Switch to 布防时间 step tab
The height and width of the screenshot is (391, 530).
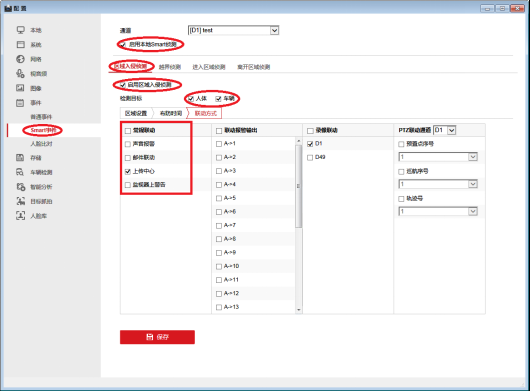point(171,113)
